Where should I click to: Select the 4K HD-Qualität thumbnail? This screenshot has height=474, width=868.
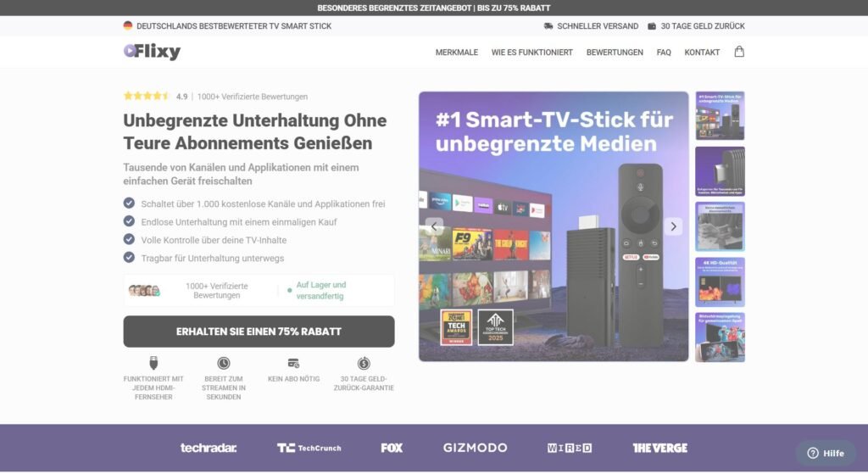720,282
